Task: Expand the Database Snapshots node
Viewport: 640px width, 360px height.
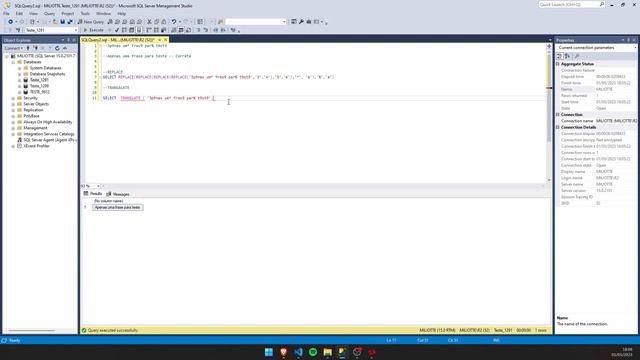Action: [x=19, y=74]
